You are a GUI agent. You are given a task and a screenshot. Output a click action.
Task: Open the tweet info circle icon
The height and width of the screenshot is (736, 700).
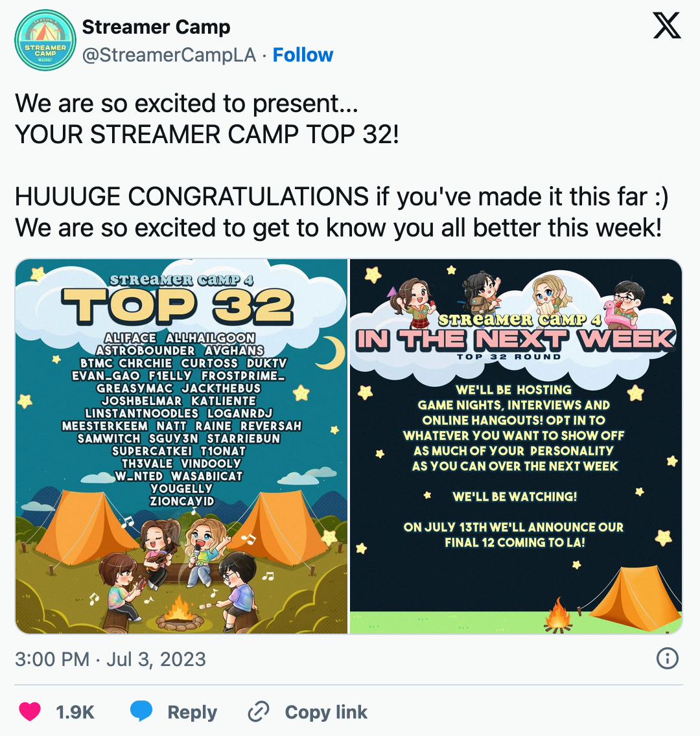[667, 658]
